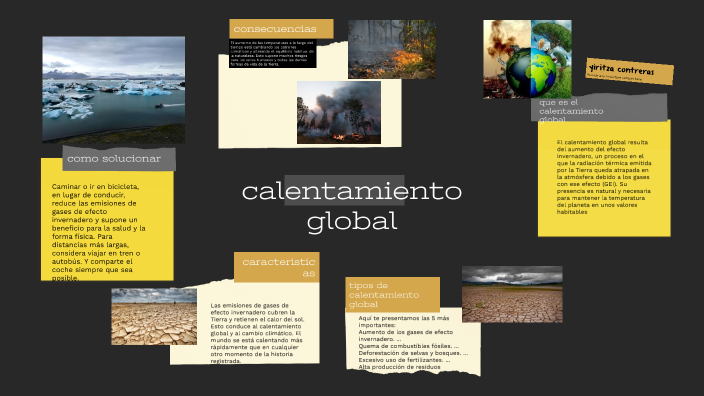
Task: Click the 'Las emisiones de gases' paragraph
Action: tap(257, 333)
